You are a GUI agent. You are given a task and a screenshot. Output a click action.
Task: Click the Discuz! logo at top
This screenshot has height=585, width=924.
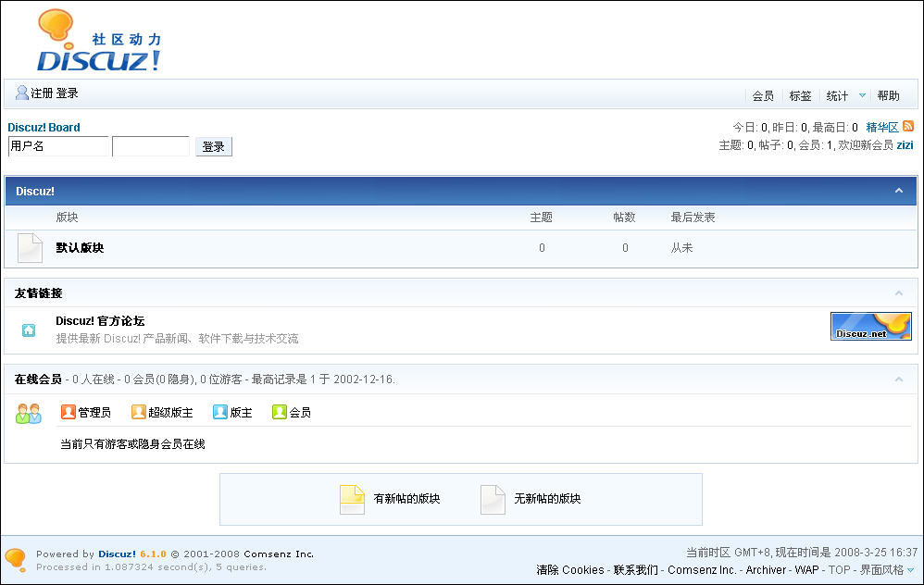[99, 42]
